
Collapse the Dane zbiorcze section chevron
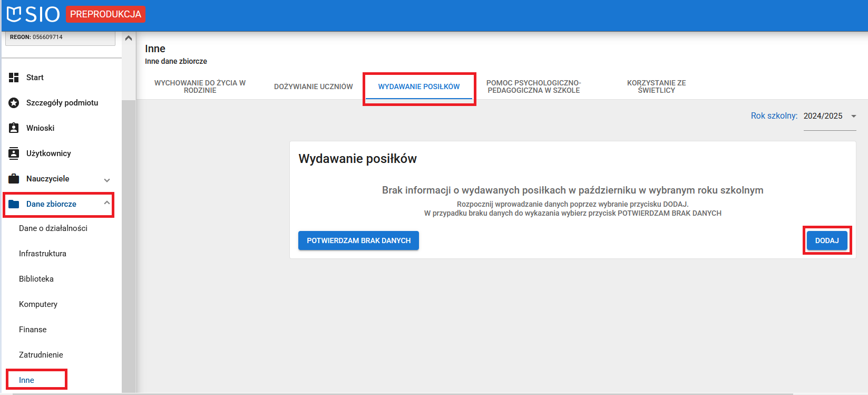coord(107,203)
